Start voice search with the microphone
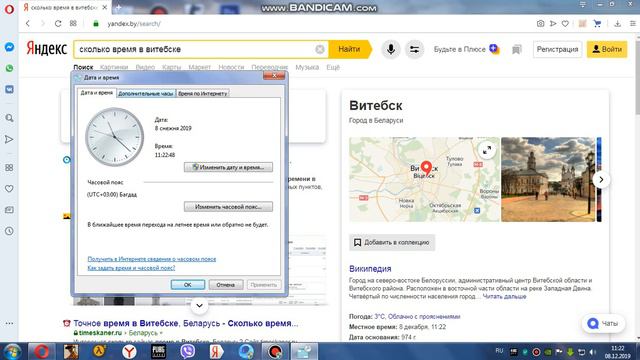640x360 pixels. pos(391,49)
